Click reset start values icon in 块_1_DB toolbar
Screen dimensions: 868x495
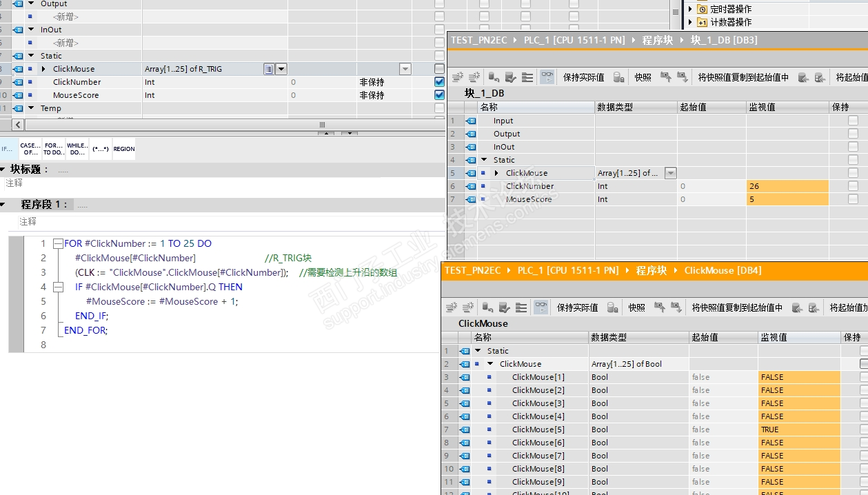coord(494,77)
